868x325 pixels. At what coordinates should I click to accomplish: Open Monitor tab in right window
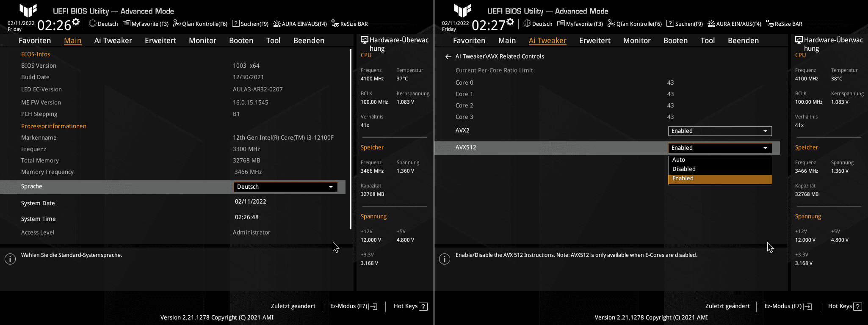pyautogui.click(x=637, y=41)
